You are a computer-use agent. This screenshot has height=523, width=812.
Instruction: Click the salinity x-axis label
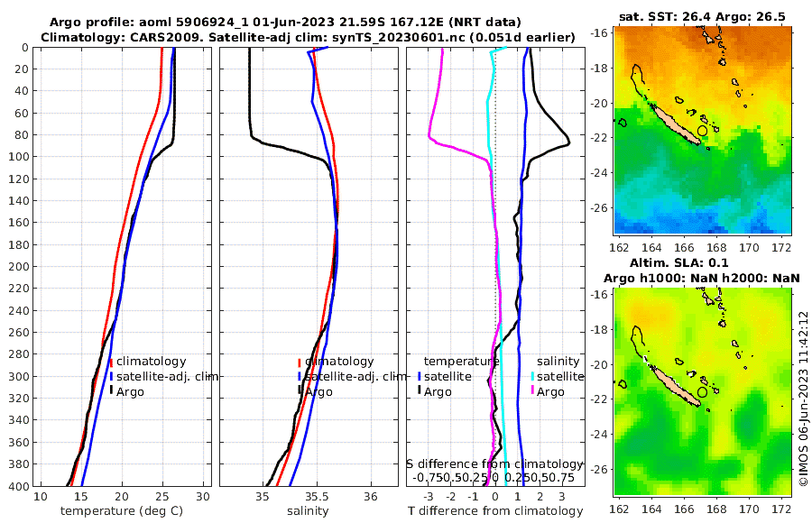pos(308,511)
